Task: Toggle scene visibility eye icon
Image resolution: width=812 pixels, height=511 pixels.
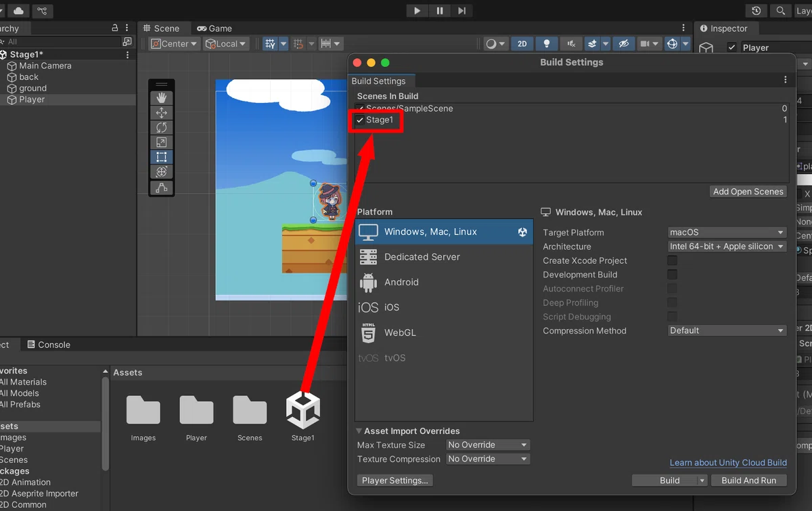Action: (x=624, y=44)
